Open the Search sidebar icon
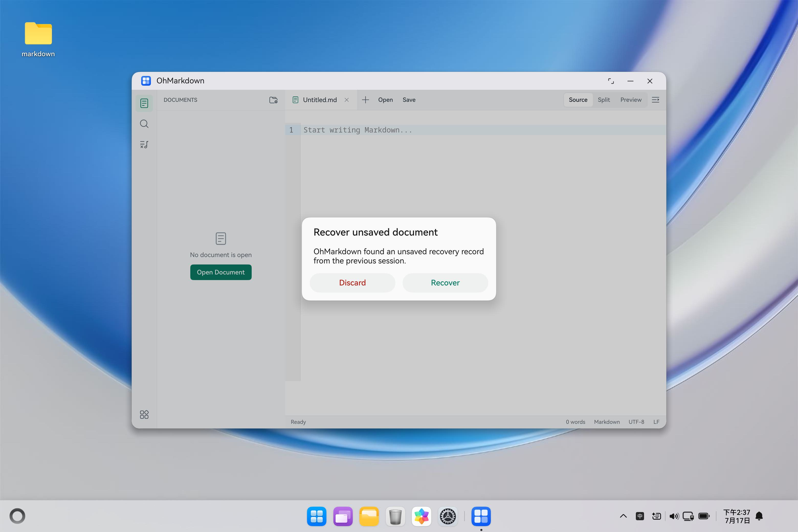 (x=144, y=124)
